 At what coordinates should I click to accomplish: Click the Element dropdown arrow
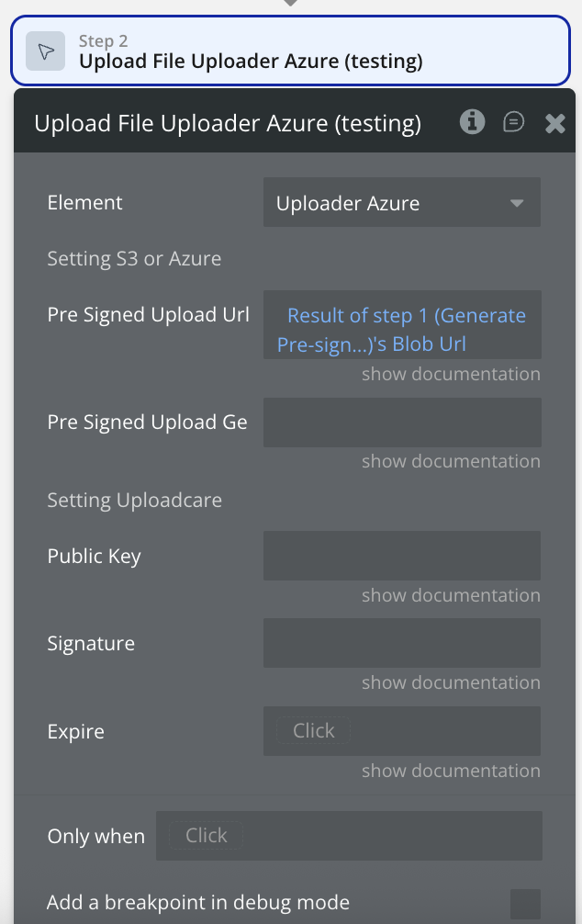pyautogui.click(x=517, y=203)
